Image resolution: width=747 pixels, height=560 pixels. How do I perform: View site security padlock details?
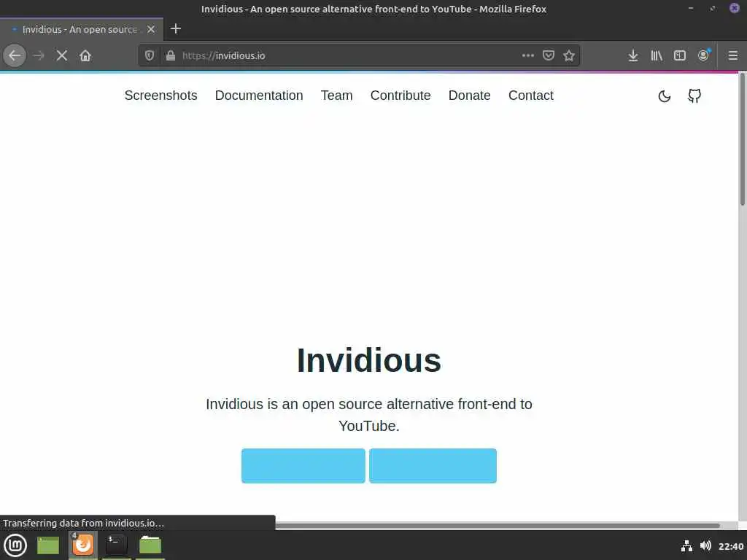[x=171, y=55]
